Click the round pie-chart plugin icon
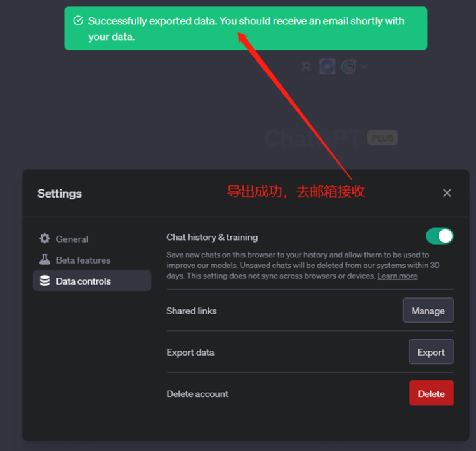Image resolution: width=476 pixels, height=451 pixels. (348, 66)
